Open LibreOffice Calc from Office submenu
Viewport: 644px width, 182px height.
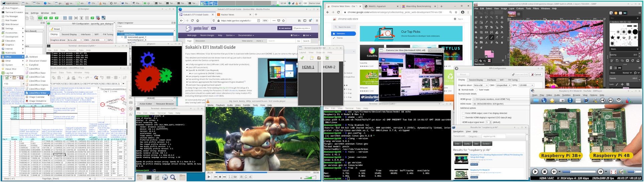point(38,77)
